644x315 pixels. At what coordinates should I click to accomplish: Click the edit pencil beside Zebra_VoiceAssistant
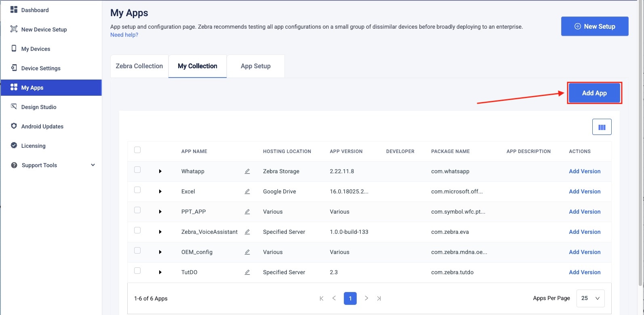(x=247, y=232)
